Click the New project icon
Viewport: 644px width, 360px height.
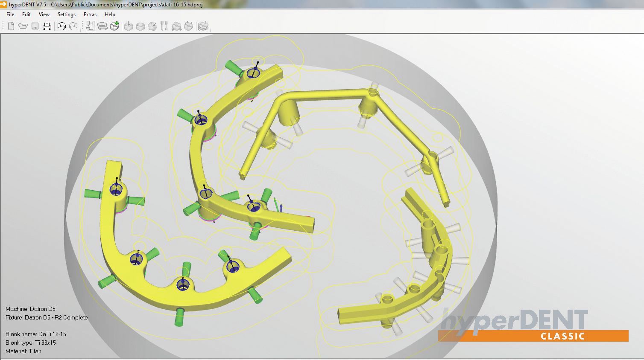[x=11, y=26]
